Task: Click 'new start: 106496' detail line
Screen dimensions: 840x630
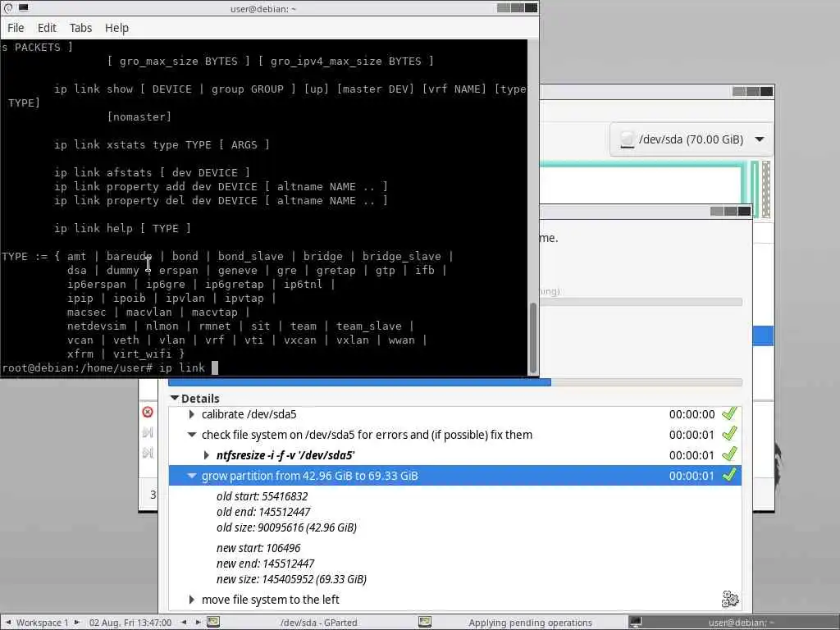Action: click(x=258, y=547)
